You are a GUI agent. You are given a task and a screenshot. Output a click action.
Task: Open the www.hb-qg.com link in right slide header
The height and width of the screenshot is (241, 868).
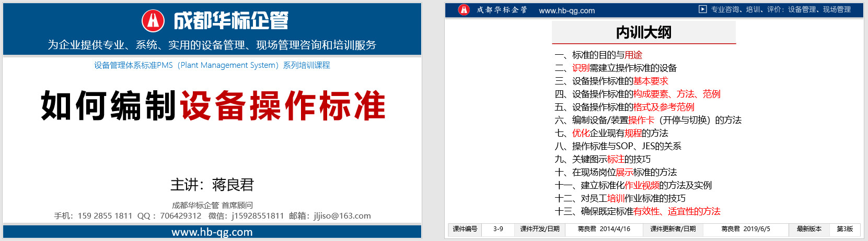(x=566, y=10)
